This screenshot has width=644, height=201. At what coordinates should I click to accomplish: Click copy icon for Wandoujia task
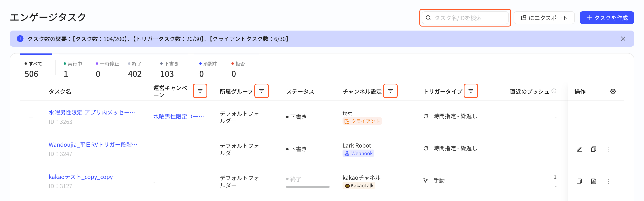[593, 149]
